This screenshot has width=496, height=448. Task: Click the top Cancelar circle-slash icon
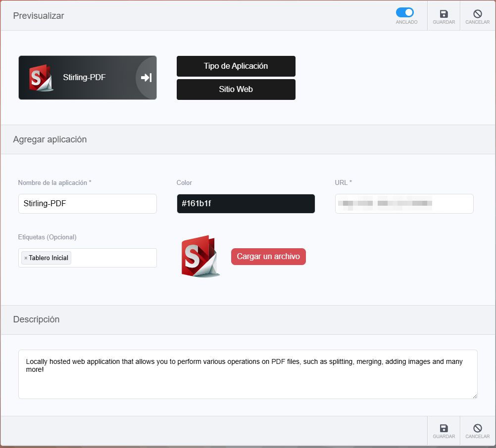click(x=477, y=14)
